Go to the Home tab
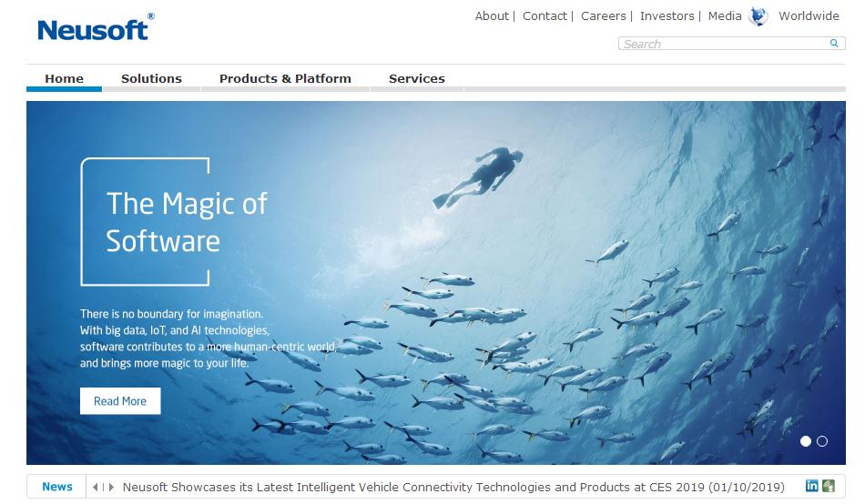The image size is (865, 504). [64, 79]
